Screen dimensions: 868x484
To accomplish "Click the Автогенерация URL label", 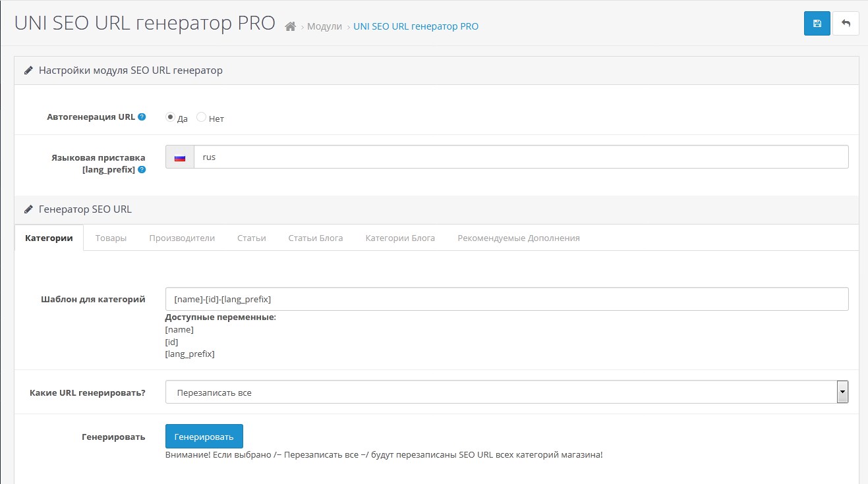I will tap(91, 117).
